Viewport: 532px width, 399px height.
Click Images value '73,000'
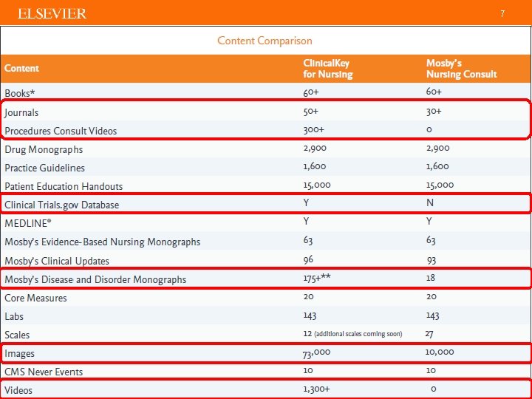[316, 353]
